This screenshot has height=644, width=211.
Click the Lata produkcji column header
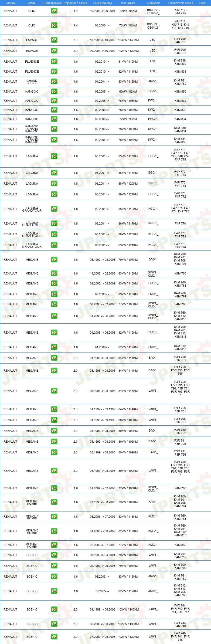point(103,3)
